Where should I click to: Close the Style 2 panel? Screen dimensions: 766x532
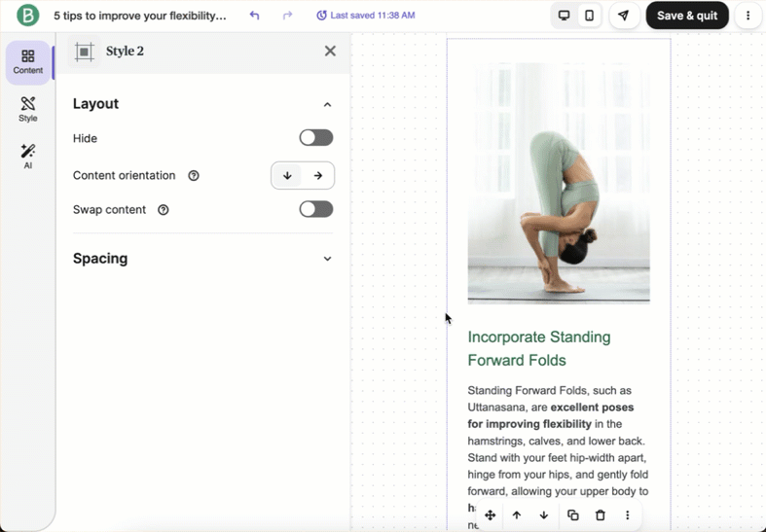[330, 52]
